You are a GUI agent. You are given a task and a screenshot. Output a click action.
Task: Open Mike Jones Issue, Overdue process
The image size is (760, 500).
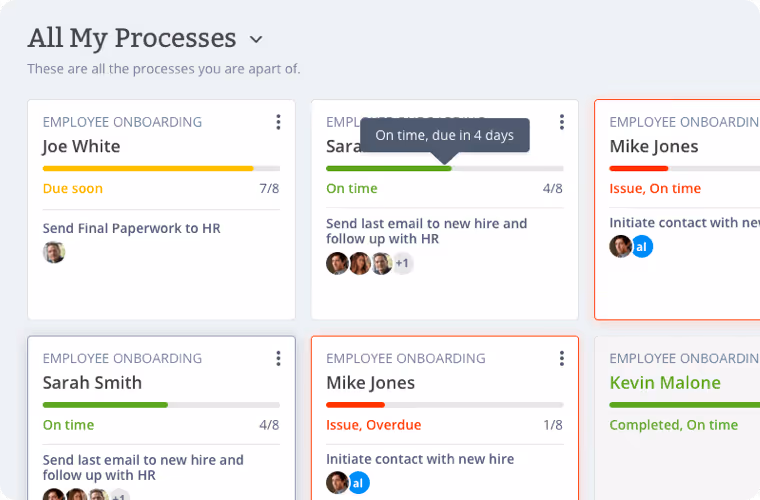coord(370,383)
